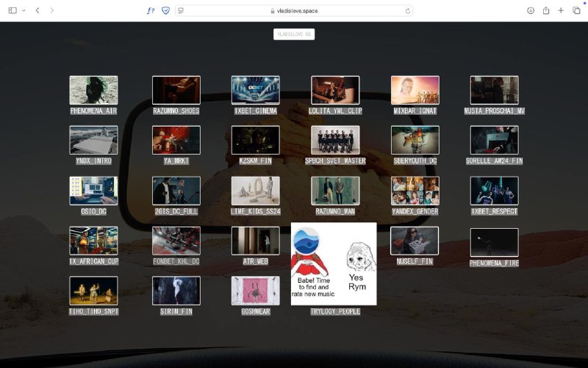Go back to previous page
This screenshot has height=368, width=588.
pyautogui.click(x=37, y=10)
